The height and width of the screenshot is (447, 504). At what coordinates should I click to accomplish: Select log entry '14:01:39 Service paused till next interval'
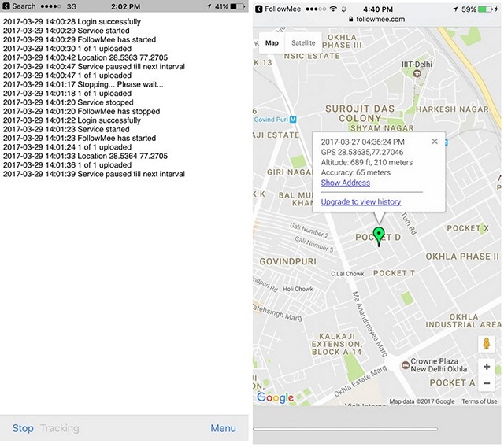tap(94, 174)
